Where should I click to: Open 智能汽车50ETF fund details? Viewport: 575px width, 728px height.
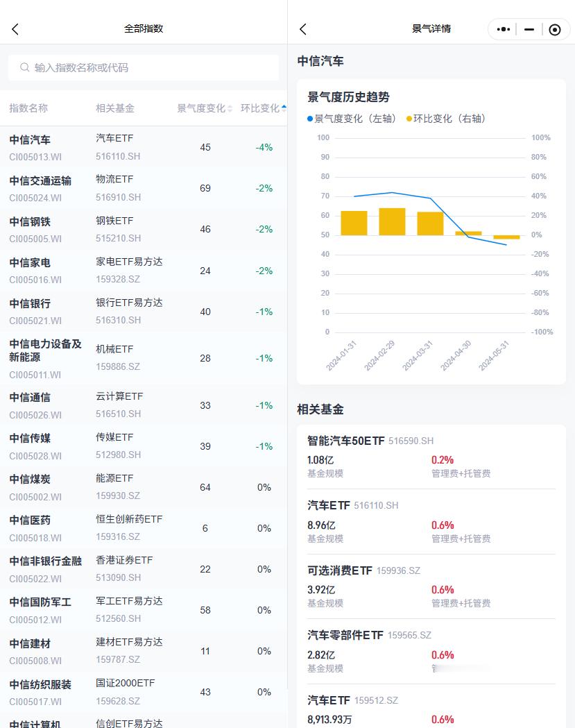pos(430,455)
